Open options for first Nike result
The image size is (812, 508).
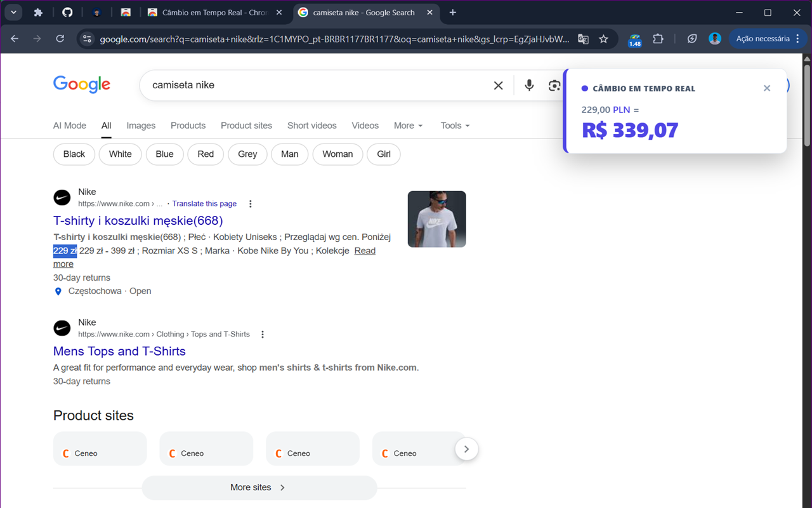click(x=251, y=204)
